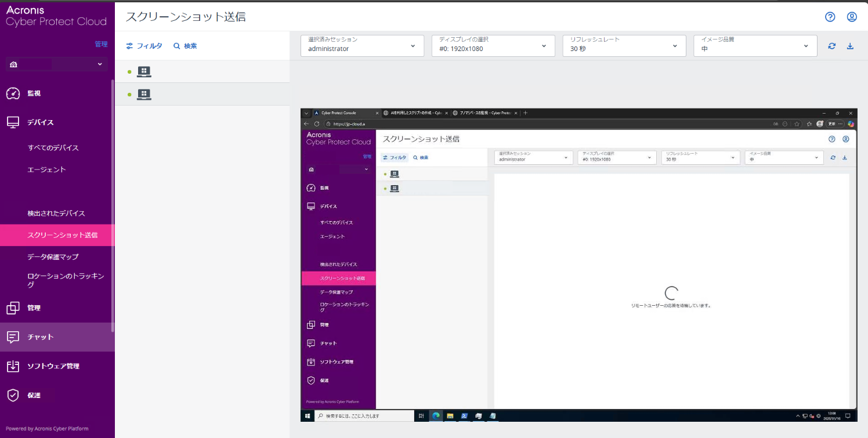Open the help icon in the main page header
The height and width of the screenshot is (438, 868).
[x=830, y=17]
